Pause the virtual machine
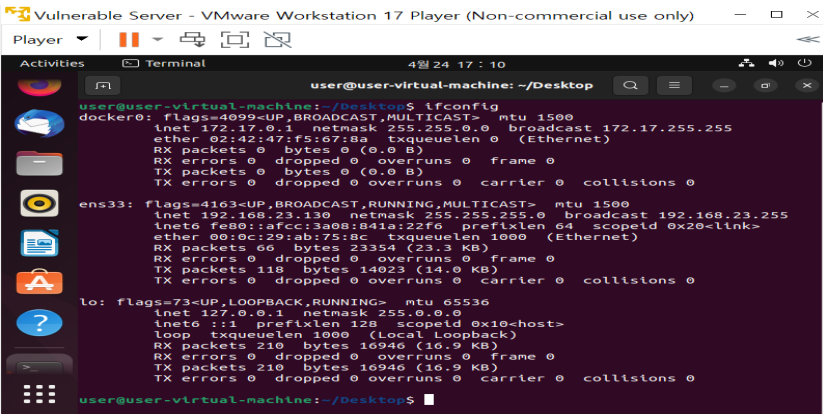Screen dimensions: 823x414 (129, 39)
